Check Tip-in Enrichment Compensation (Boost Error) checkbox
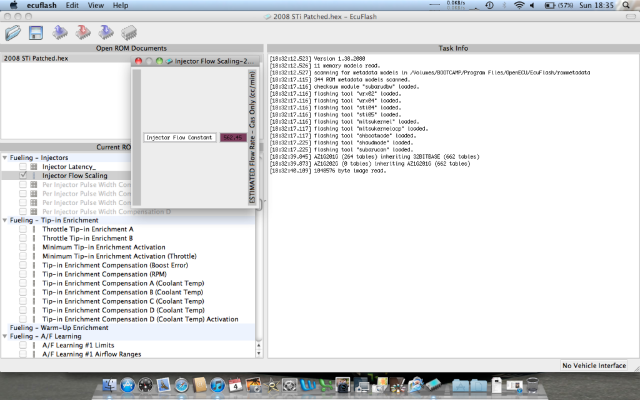 click(x=23, y=265)
